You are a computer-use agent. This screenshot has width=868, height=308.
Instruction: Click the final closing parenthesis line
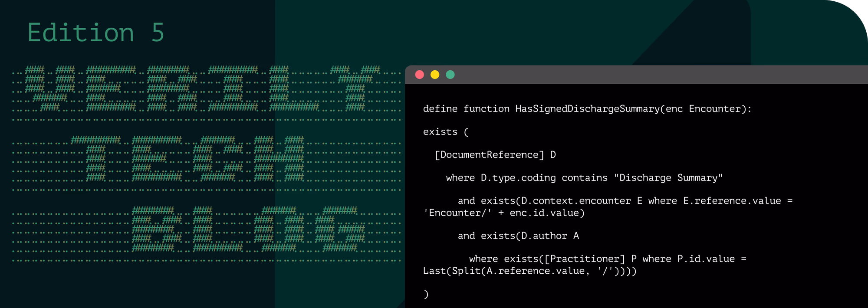(x=426, y=294)
